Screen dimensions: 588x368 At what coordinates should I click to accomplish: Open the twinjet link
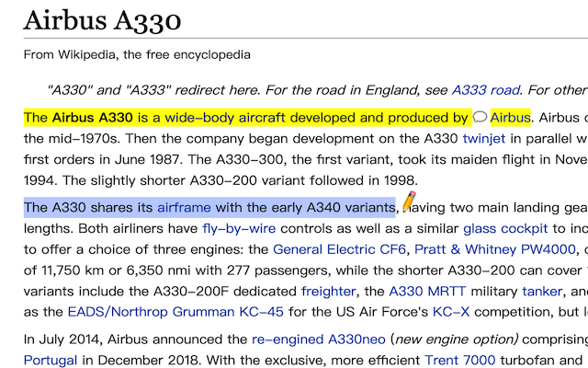pyautogui.click(x=484, y=139)
